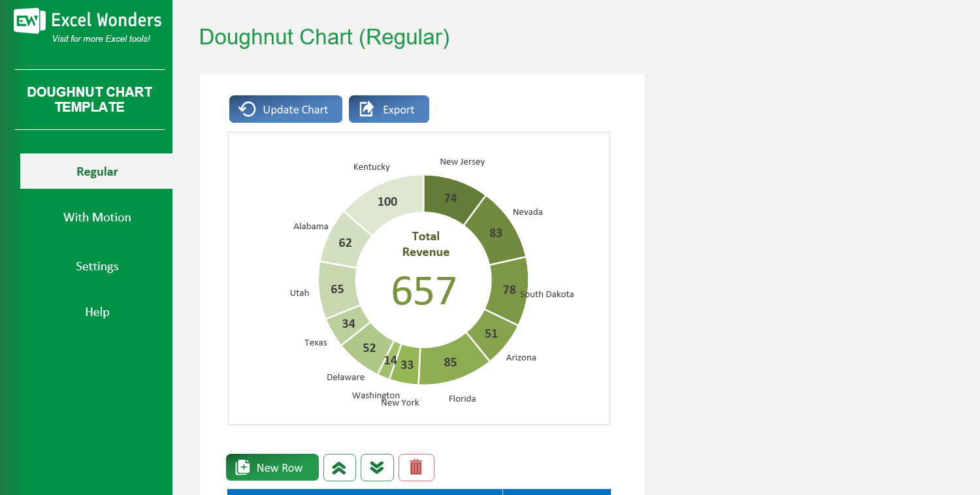Click the circular refresh icon on Update Chart
This screenshot has width=980, height=495.
pos(246,108)
